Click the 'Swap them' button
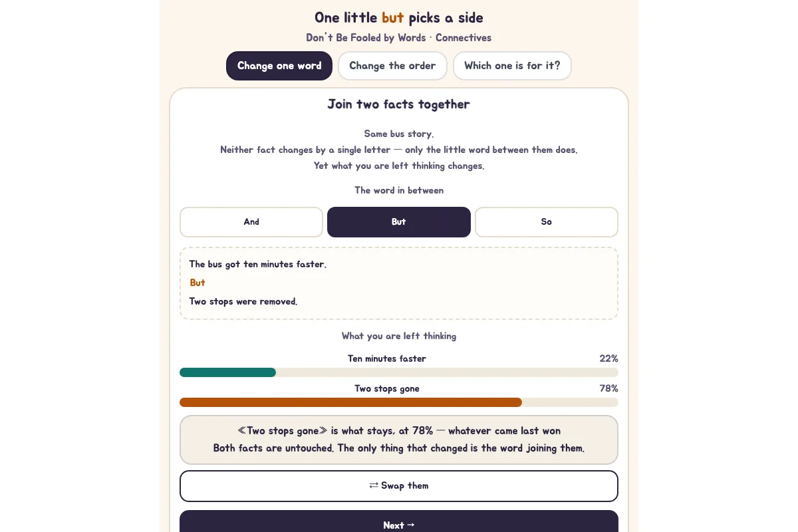This screenshot has width=798, height=532. 399,486
